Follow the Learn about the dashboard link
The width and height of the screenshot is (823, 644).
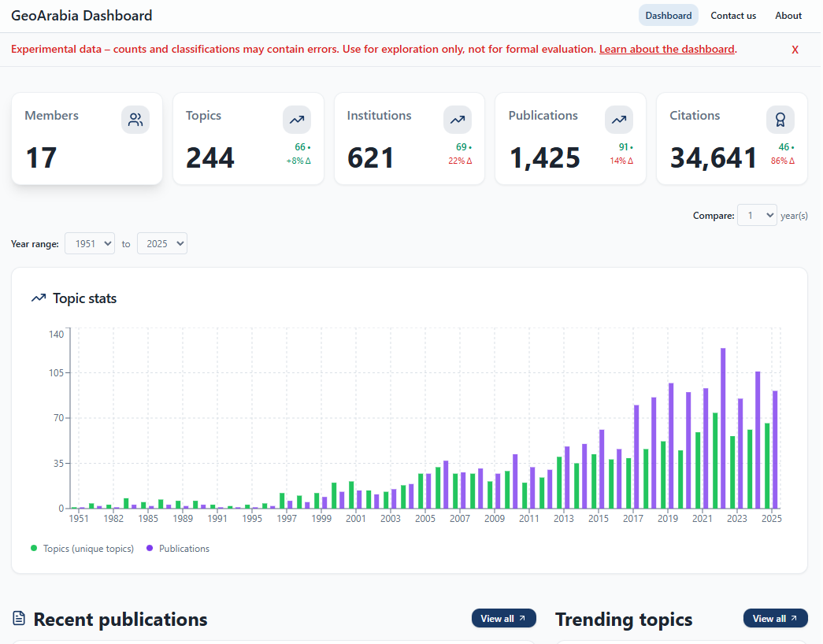pos(666,48)
